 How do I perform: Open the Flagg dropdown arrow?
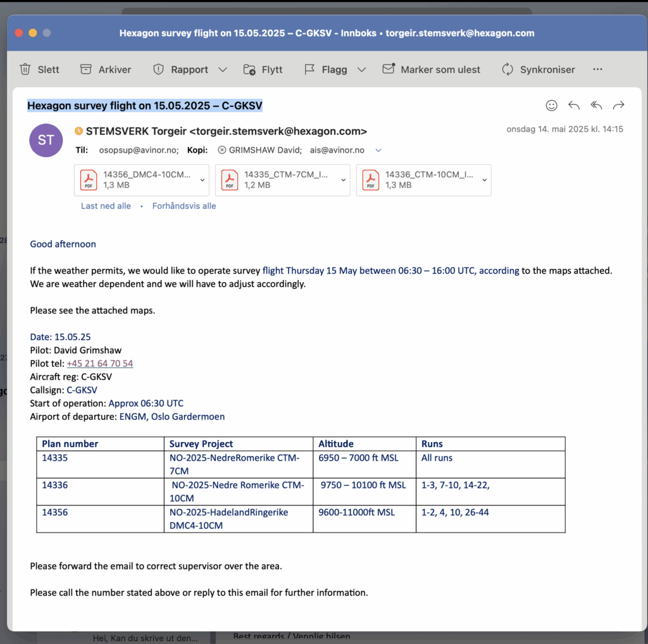(x=361, y=70)
